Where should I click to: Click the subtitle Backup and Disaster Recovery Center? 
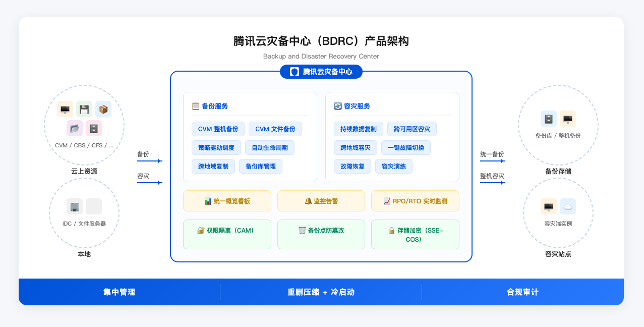point(321,56)
